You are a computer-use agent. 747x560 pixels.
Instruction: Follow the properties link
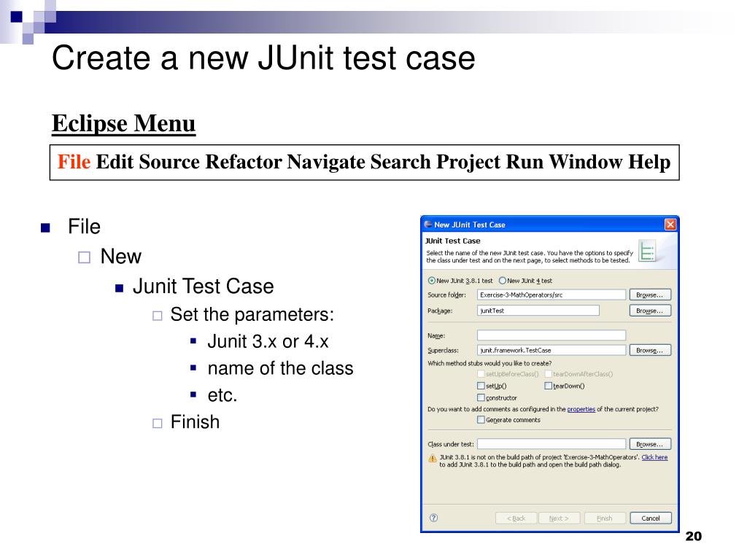click(581, 409)
